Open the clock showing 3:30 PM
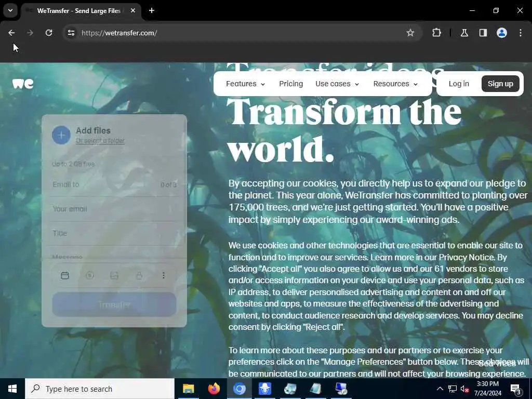Screen dimensions: 532x399 coord(487,389)
